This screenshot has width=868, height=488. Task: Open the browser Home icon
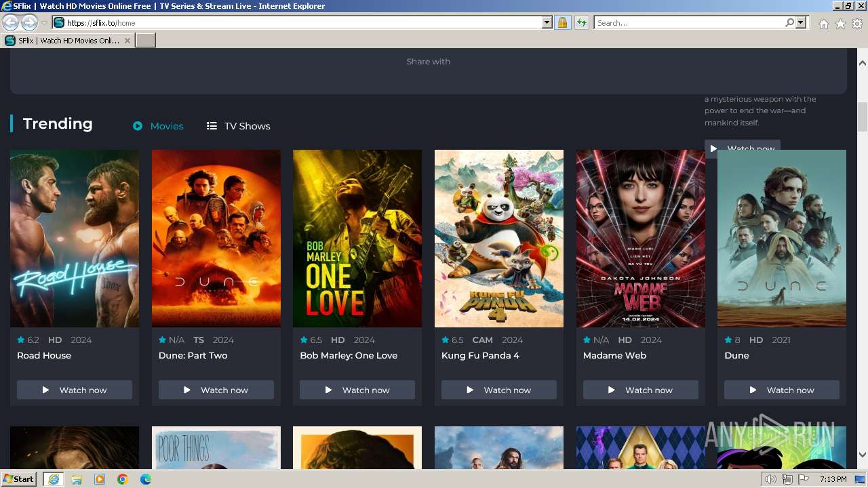click(823, 24)
